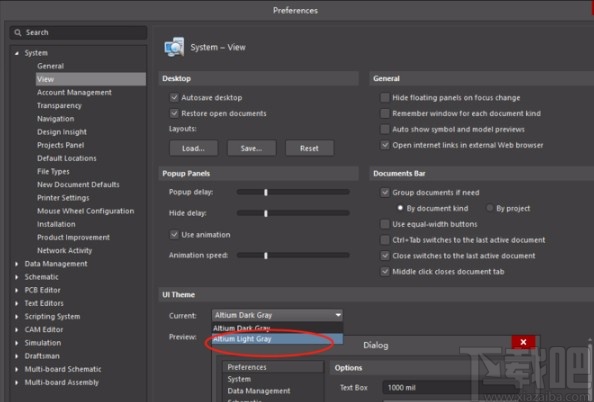Expand the Simulation node
The image size is (594, 402).
point(17,343)
